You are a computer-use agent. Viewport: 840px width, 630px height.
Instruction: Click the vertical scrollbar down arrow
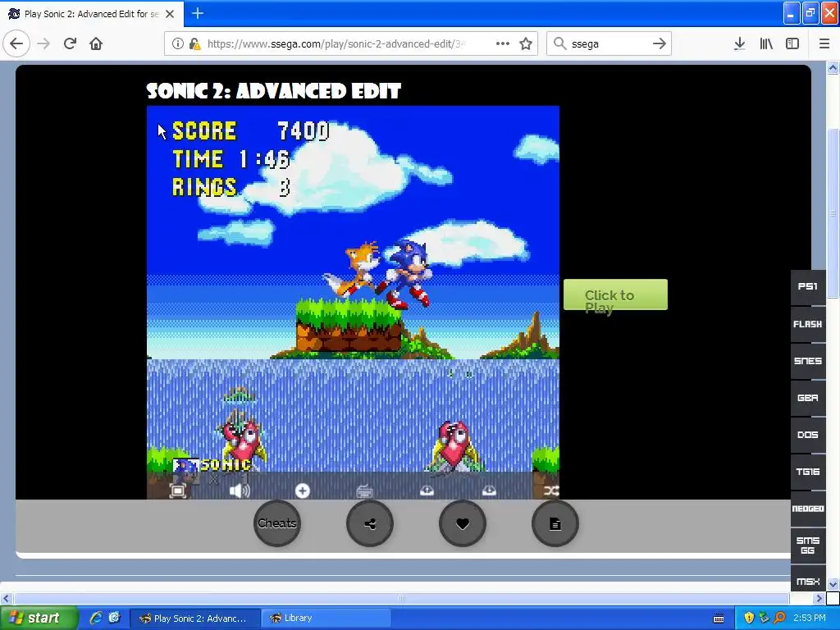click(x=833, y=584)
